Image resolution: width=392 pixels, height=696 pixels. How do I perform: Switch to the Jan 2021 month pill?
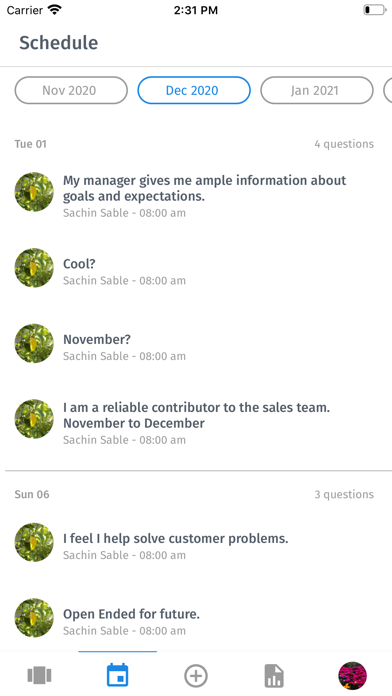click(x=317, y=91)
